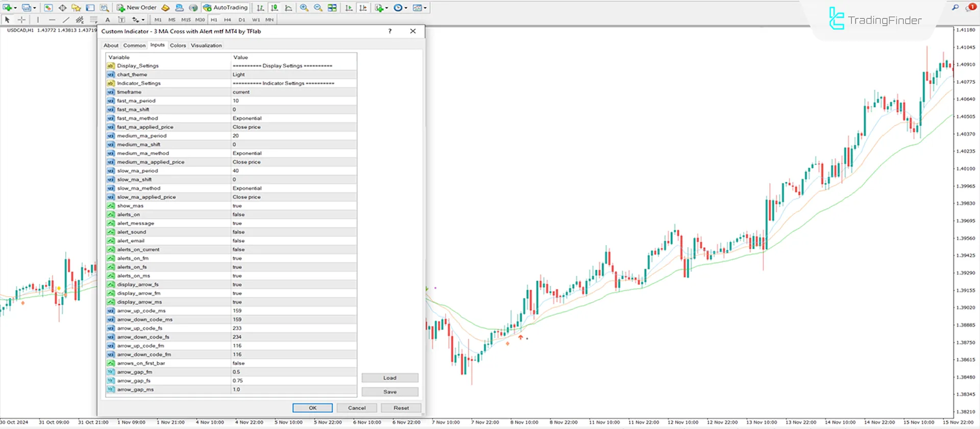Select the crosshair cursor tool
Viewport: 980px width, 429px height.
coord(21,20)
